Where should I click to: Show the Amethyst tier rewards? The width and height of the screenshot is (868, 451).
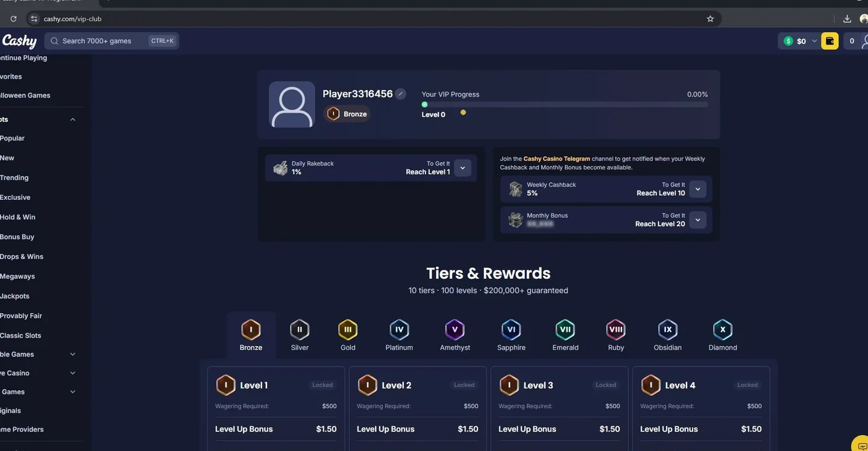click(455, 335)
